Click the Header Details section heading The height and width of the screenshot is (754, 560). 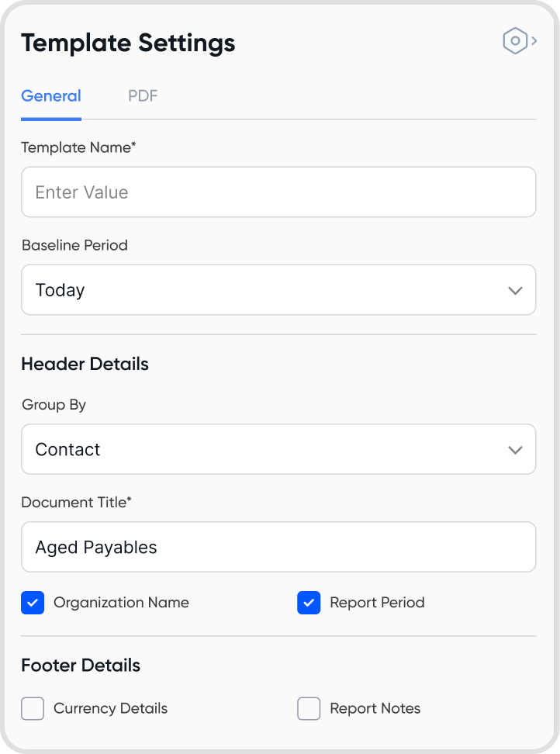pos(85,364)
